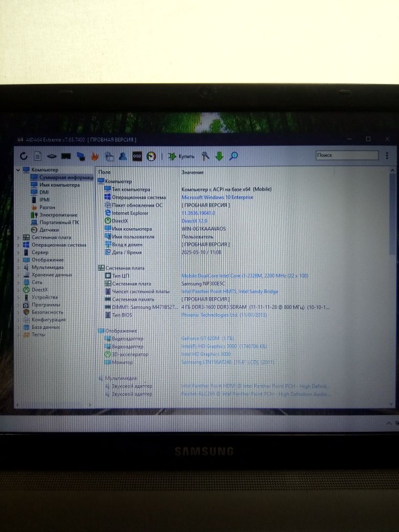Screen dimensions: 399x532
Task: Open Mobile DualCore Intel Core i3-2328M link
Action: 245,276
